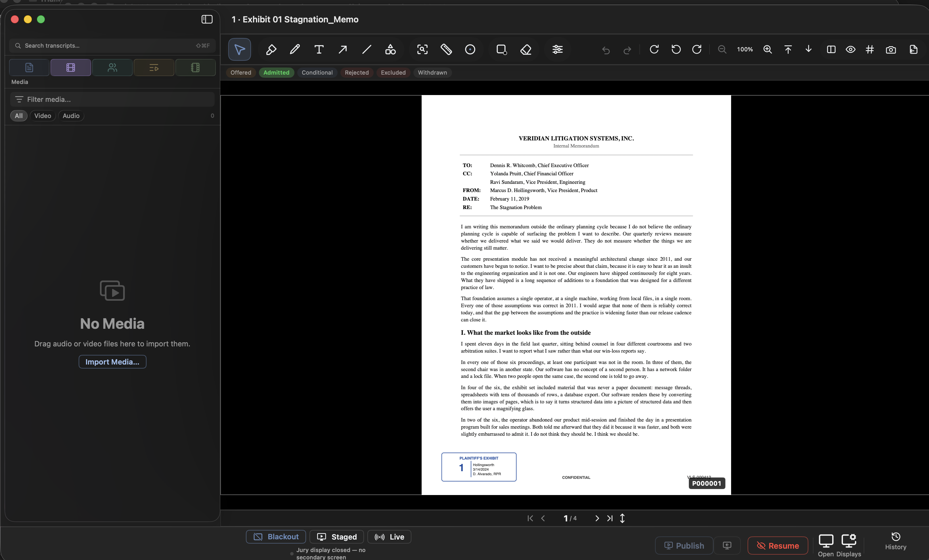
Task: Click the Filter media field
Action: [x=112, y=99]
